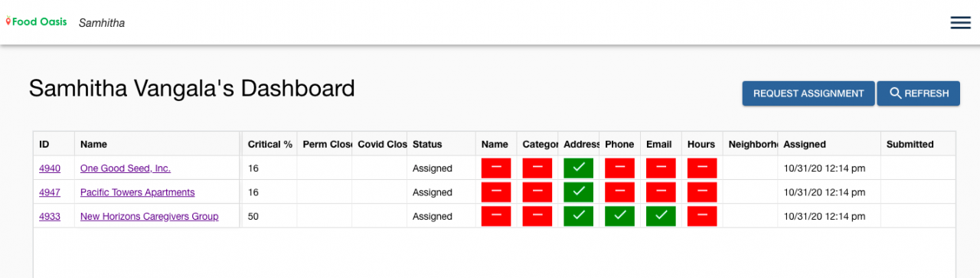
Task: Click red Name status icon for One Good Seed
Action: click(x=496, y=168)
